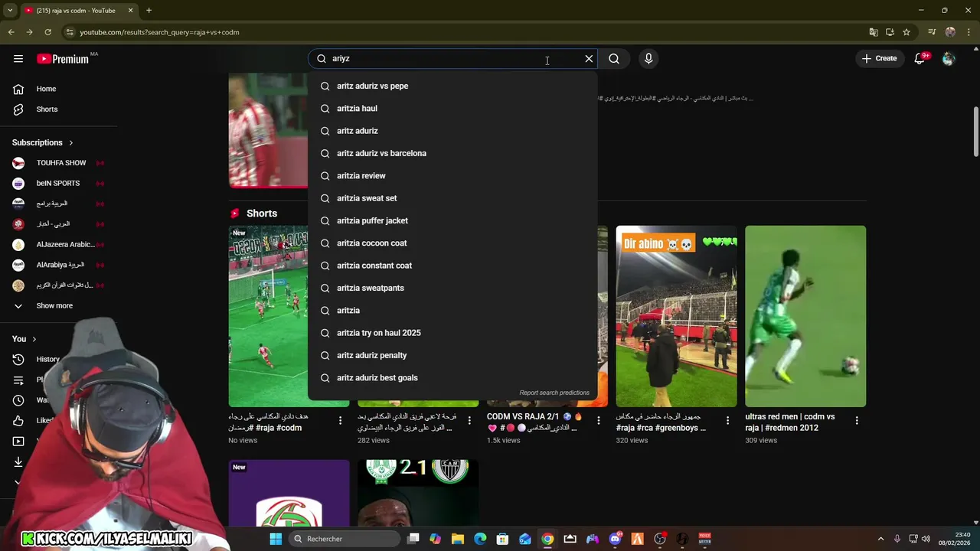Pick the suggestion that reads only 'aritzia'
Screen dimensions: 980x551
pyautogui.click(x=452, y=310)
